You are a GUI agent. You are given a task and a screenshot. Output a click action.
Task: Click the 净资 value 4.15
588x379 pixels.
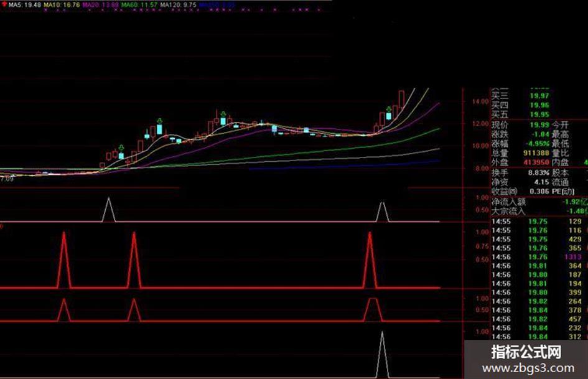pyautogui.click(x=541, y=182)
